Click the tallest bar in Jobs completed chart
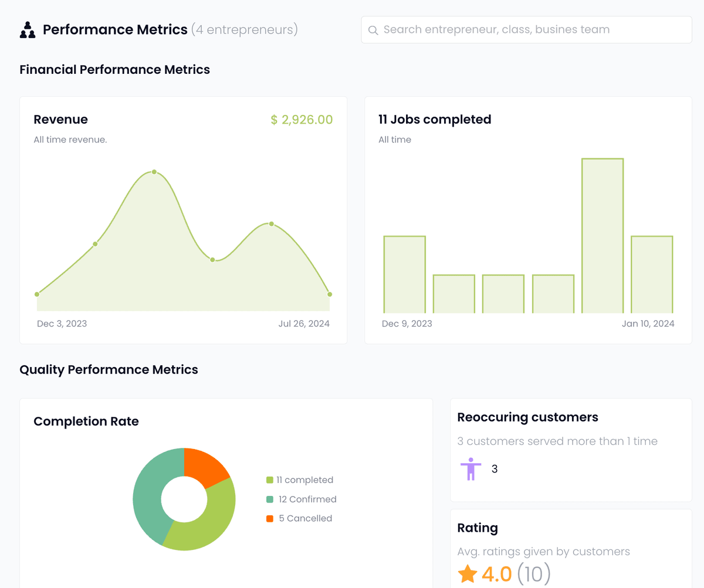The width and height of the screenshot is (704, 588). (x=603, y=236)
